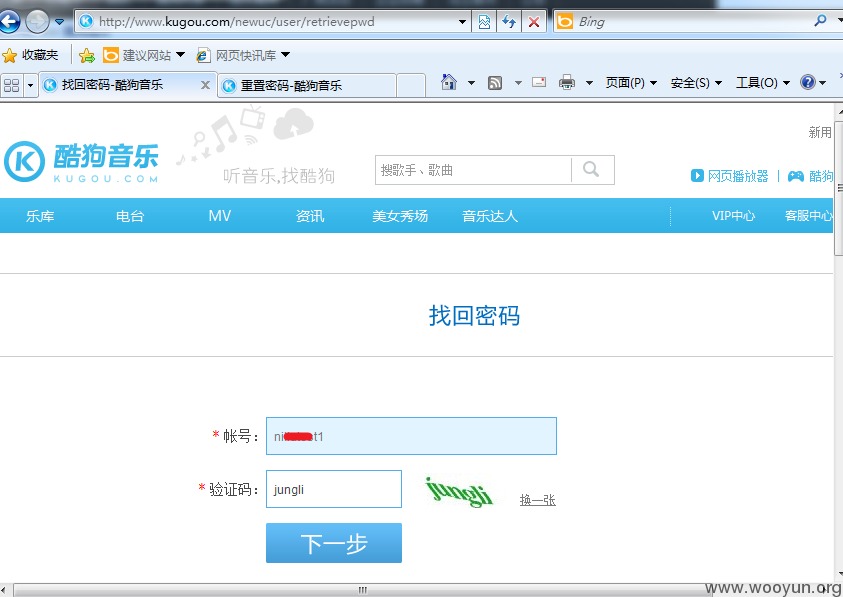The width and height of the screenshot is (843, 597).
Task: Click the Quick Tabs grid icon
Action: tap(11, 85)
